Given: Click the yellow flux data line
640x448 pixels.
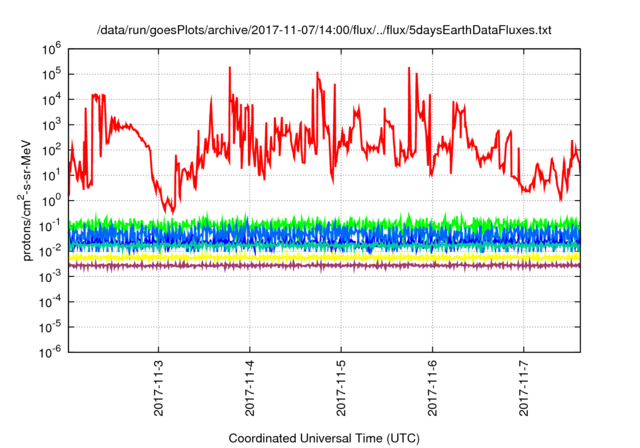Looking at the screenshot, I should point(324,257).
